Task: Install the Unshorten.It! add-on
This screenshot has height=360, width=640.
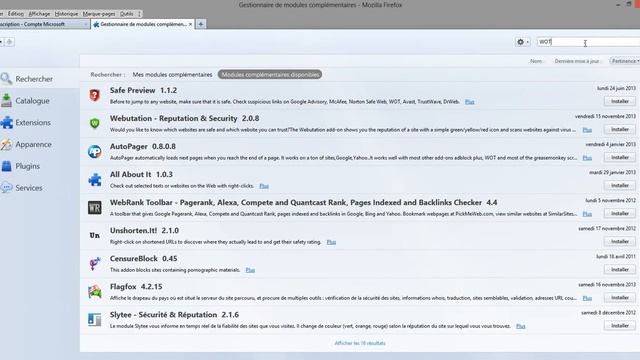Action: 619,242
